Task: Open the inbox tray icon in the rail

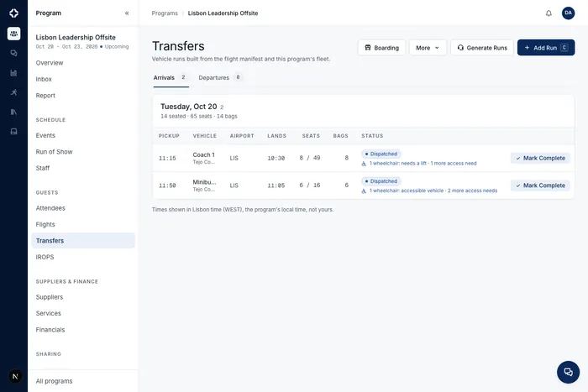Action: coord(13,132)
